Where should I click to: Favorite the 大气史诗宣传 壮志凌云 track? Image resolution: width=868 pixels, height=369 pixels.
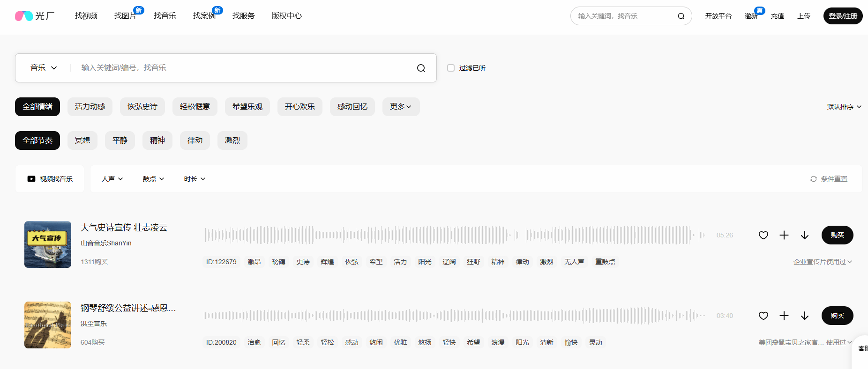pos(763,235)
